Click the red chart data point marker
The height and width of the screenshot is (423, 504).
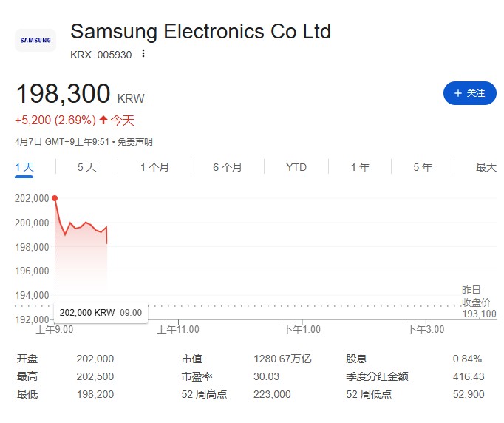coord(55,198)
